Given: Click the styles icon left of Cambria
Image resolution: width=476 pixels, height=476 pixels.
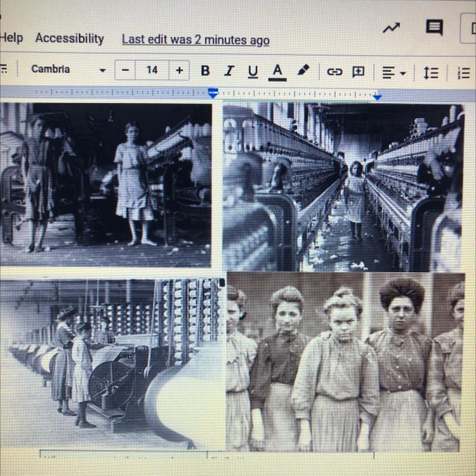Looking at the screenshot, I should 4,69.
